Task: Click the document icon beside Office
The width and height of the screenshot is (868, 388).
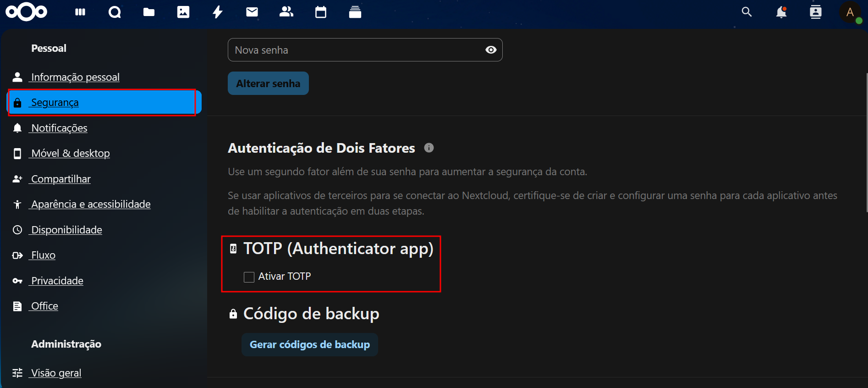Action: point(17,306)
